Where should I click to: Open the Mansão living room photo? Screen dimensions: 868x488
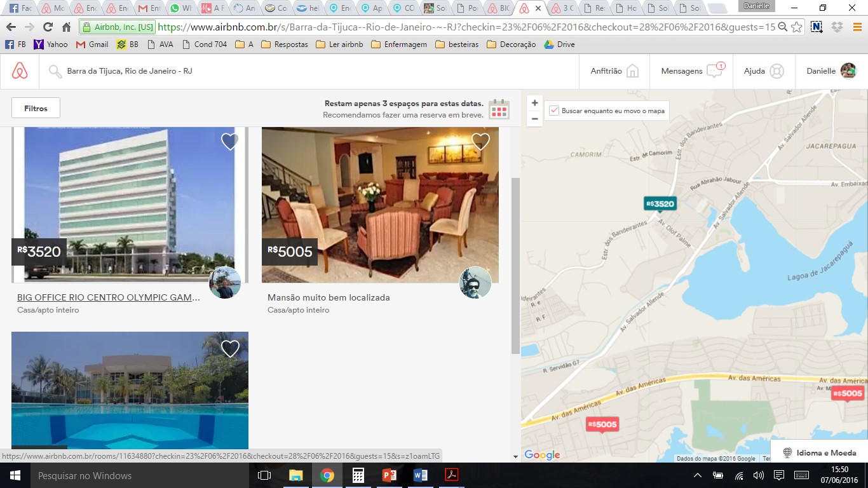(x=380, y=205)
